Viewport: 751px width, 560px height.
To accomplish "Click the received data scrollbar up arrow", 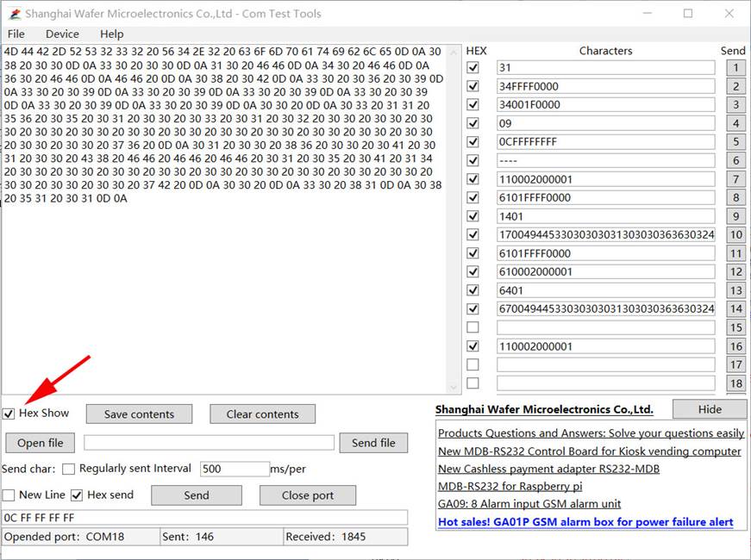I will pos(453,52).
